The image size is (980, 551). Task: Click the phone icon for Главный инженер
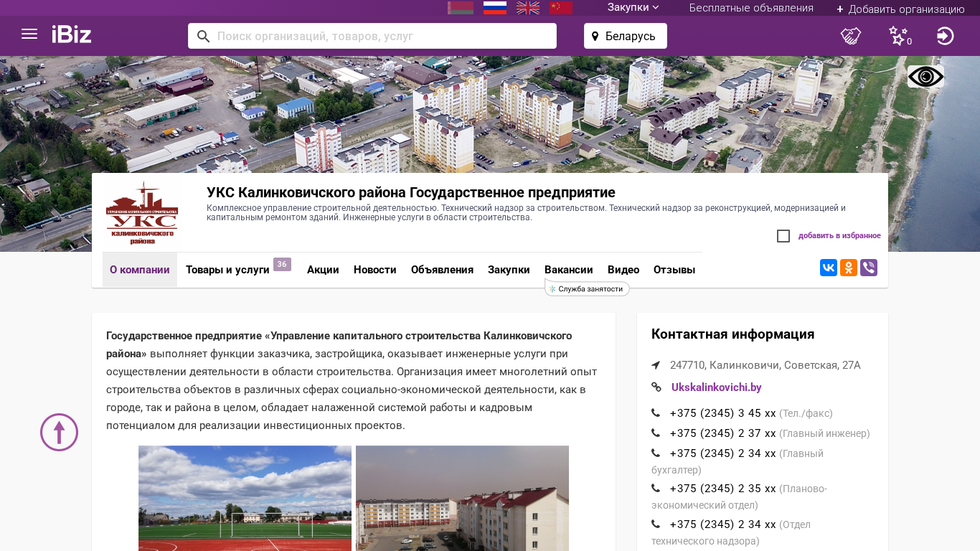(656, 433)
